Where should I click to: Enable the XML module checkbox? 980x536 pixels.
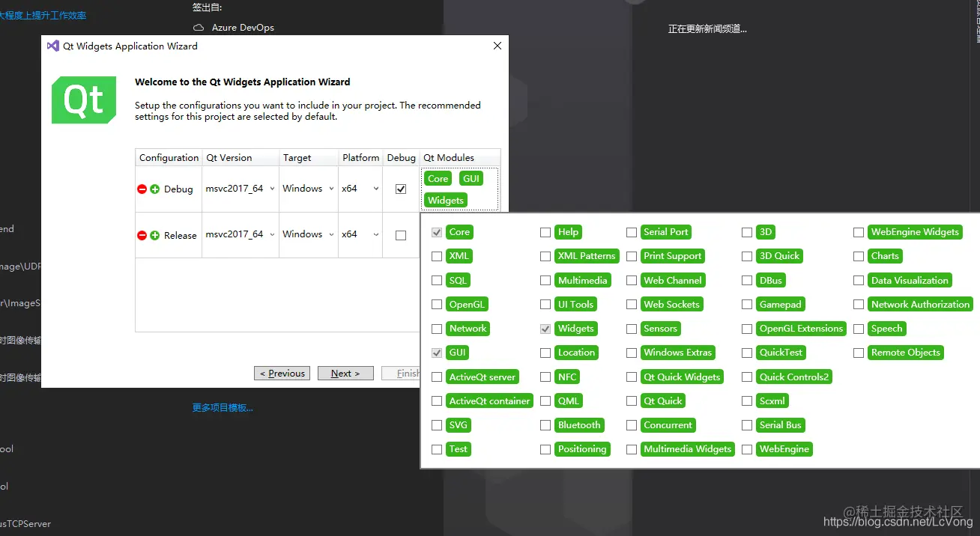[437, 256]
